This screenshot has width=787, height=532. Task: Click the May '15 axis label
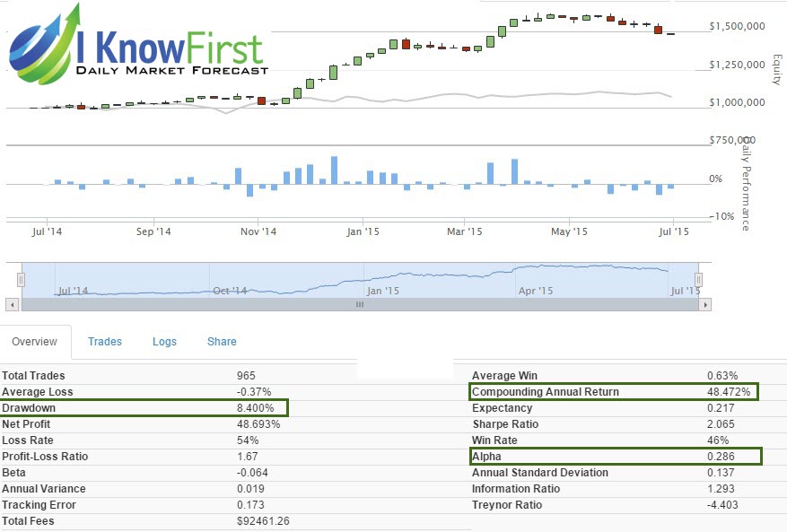pyautogui.click(x=569, y=231)
